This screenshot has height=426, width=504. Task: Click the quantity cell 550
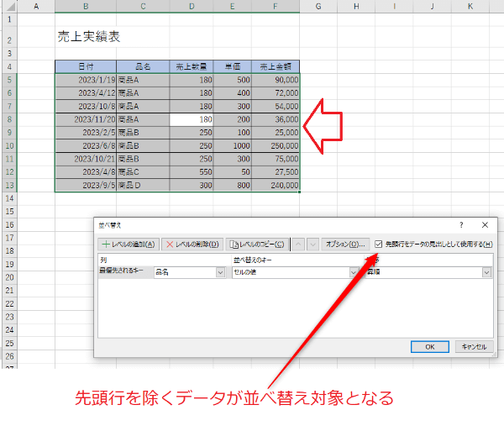192,172
